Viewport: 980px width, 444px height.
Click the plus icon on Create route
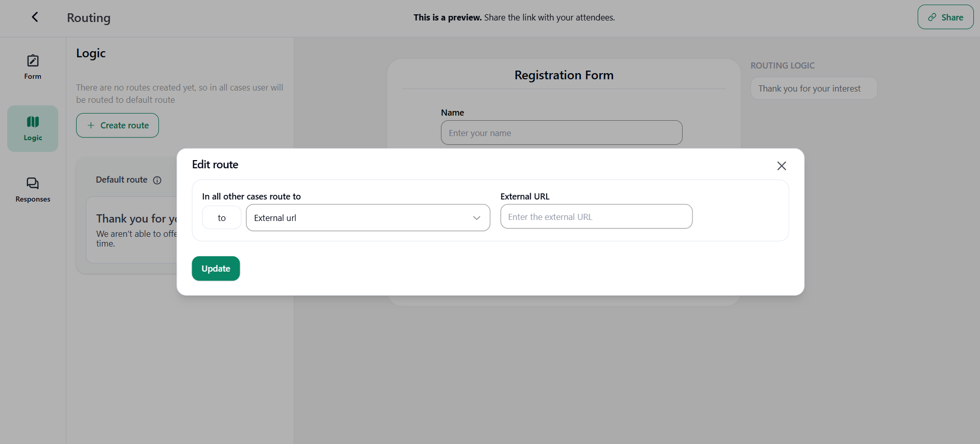pyautogui.click(x=91, y=125)
